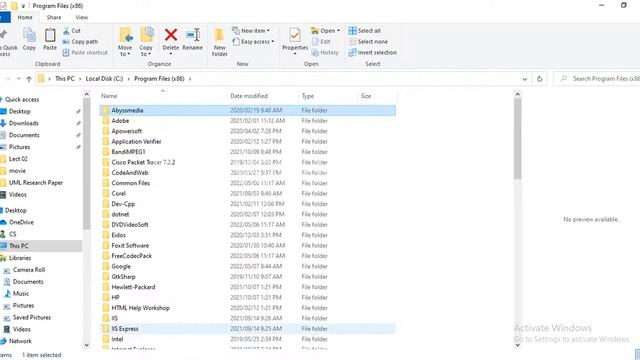Select the IIS Express folder

248,329
